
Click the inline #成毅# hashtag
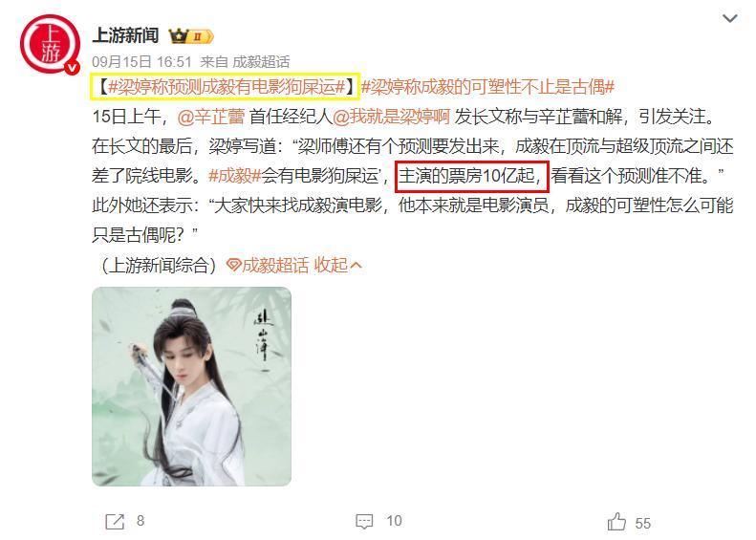coord(234,176)
